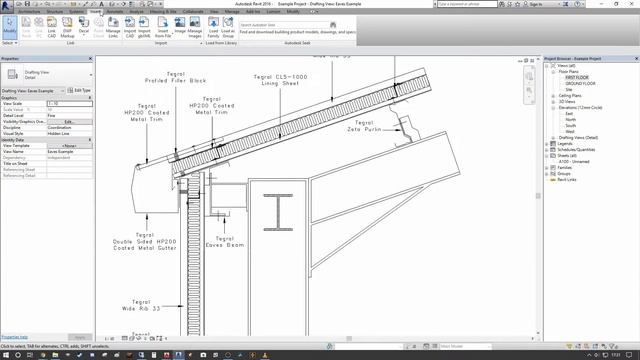
Task: Select the Site floor plan item
Action: click(x=569, y=90)
